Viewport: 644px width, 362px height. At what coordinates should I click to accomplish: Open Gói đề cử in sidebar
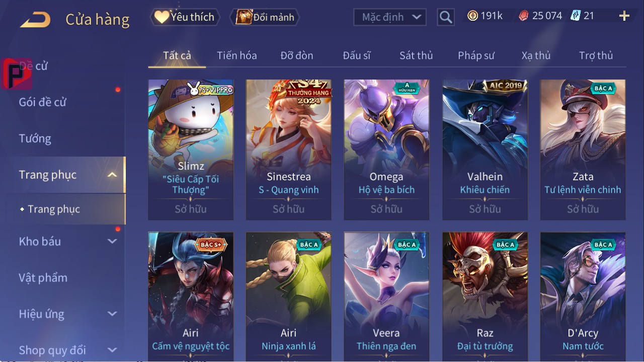43,102
